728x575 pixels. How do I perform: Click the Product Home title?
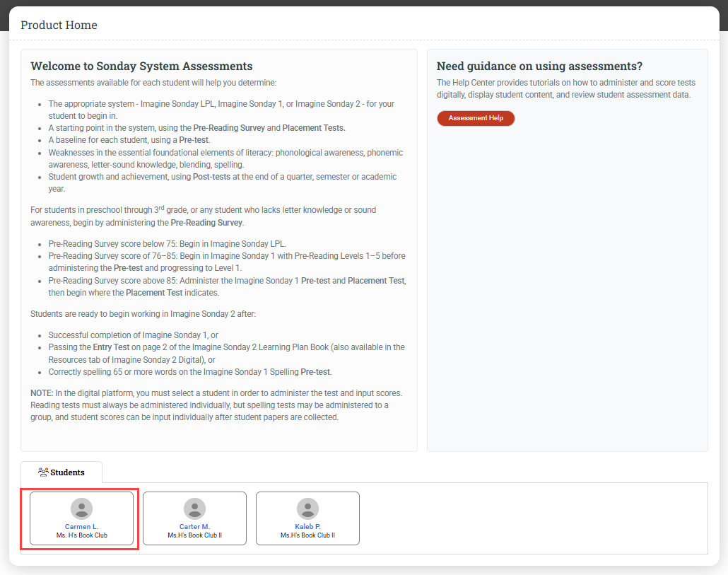click(x=59, y=25)
